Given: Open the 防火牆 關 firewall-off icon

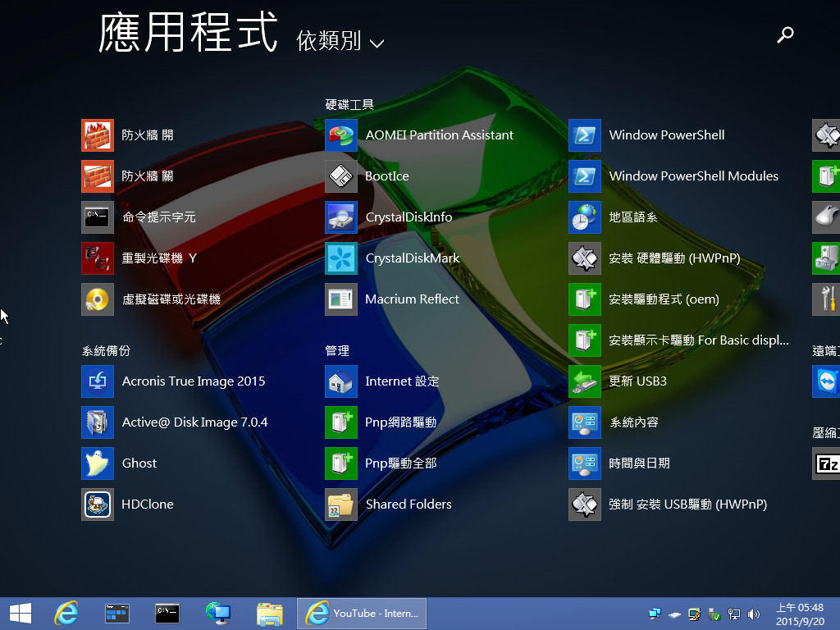Looking at the screenshot, I should [x=98, y=176].
